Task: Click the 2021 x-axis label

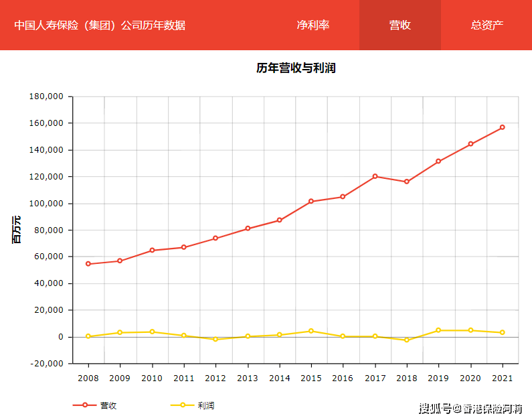Action: click(x=503, y=378)
